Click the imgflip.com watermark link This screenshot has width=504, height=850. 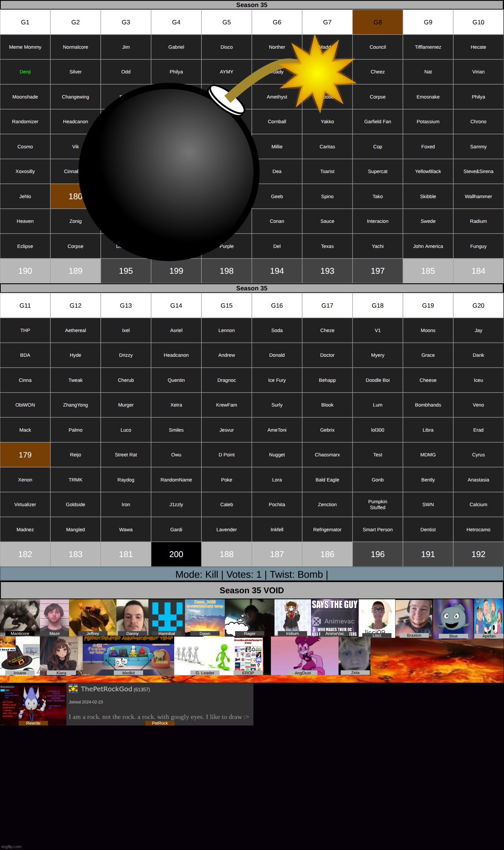click(x=11, y=847)
